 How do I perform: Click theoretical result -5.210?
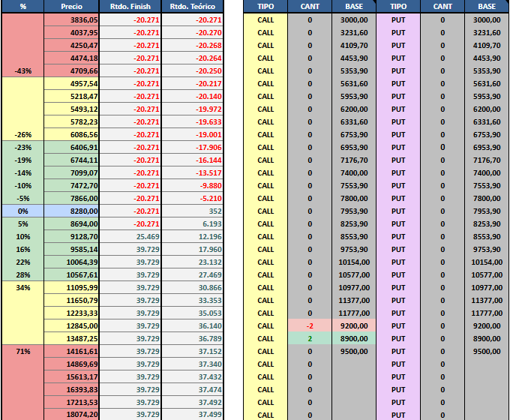point(192,199)
